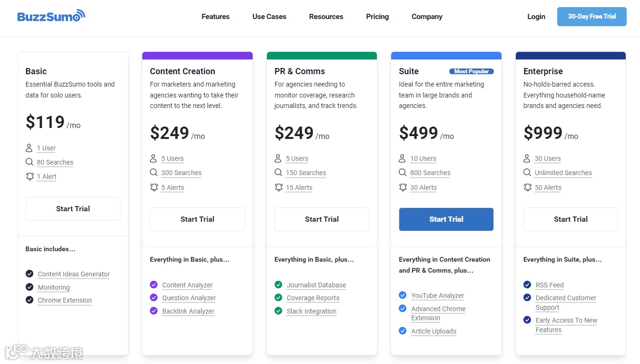The height and width of the screenshot is (364, 640).
Task: Start the 30-Day Free Trial
Action: [591, 17]
